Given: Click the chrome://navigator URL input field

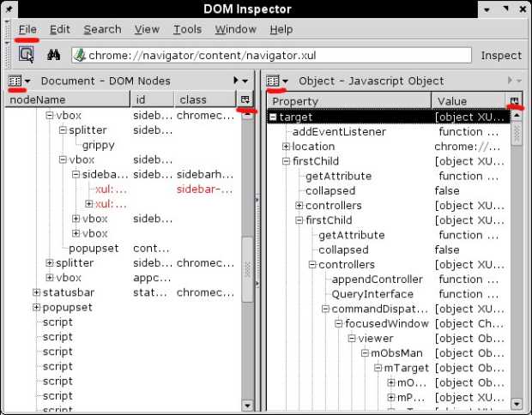Looking at the screenshot, I should [271, 55].
